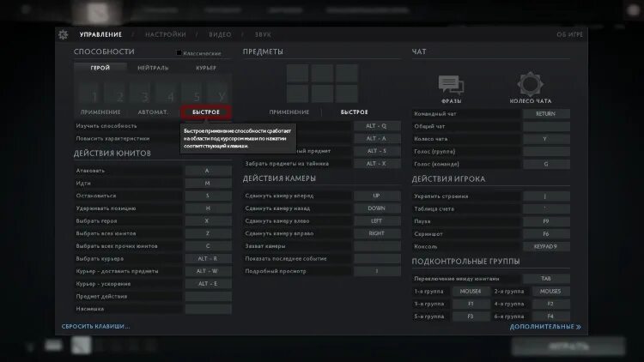This screenshot has height=362, width=644.
Task: Open the Фразы chat phrases icon
Action: click(x=451, y=86)
